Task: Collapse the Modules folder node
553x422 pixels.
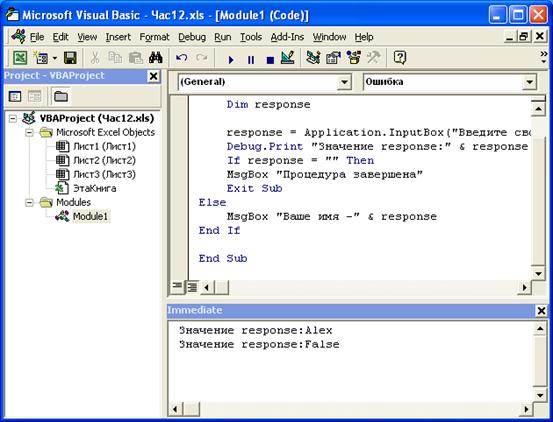Action: coord(30,202)
